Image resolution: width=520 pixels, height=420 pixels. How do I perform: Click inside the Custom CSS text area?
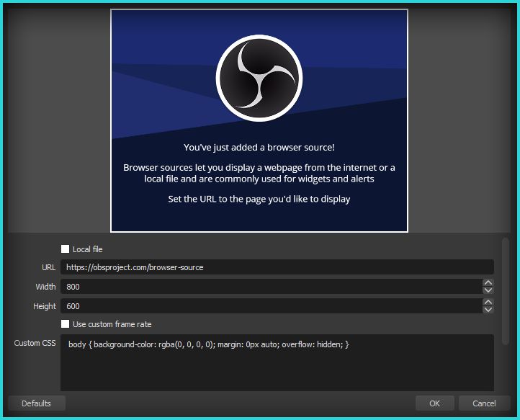pyautogui.click(x=277, y=362)
